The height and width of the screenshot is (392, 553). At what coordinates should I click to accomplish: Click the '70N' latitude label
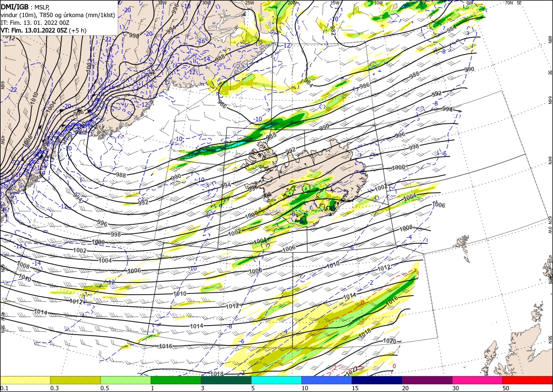(x=509, y=2)
